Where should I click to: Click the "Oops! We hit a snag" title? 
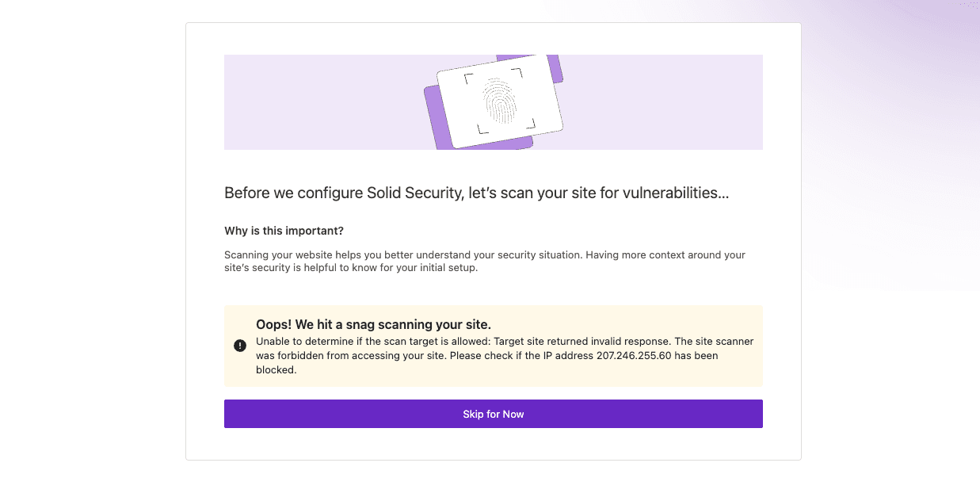[373, 324]
